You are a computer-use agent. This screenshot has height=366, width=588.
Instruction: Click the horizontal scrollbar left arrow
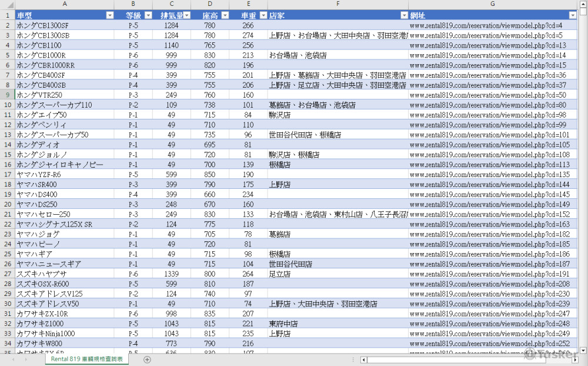[364, 359]
